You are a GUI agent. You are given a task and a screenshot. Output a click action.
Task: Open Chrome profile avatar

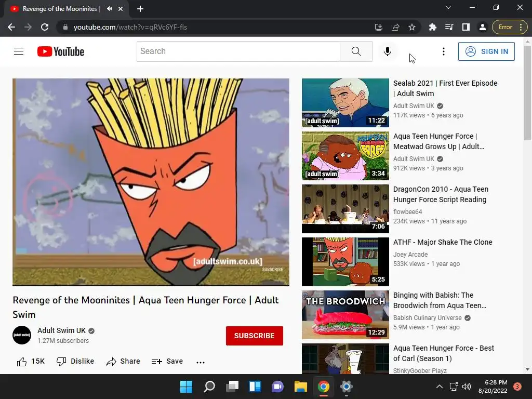click(x=483, y=27)
